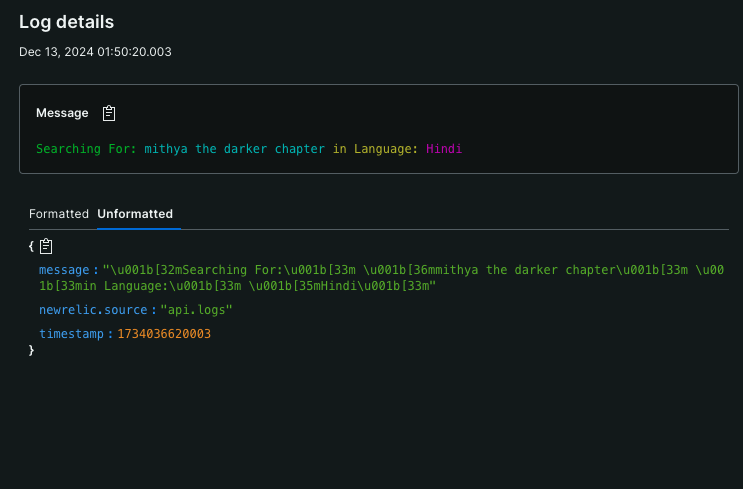Click 'mithya the darker chapter' in message

pyautogui.click(x=235, y=149)
